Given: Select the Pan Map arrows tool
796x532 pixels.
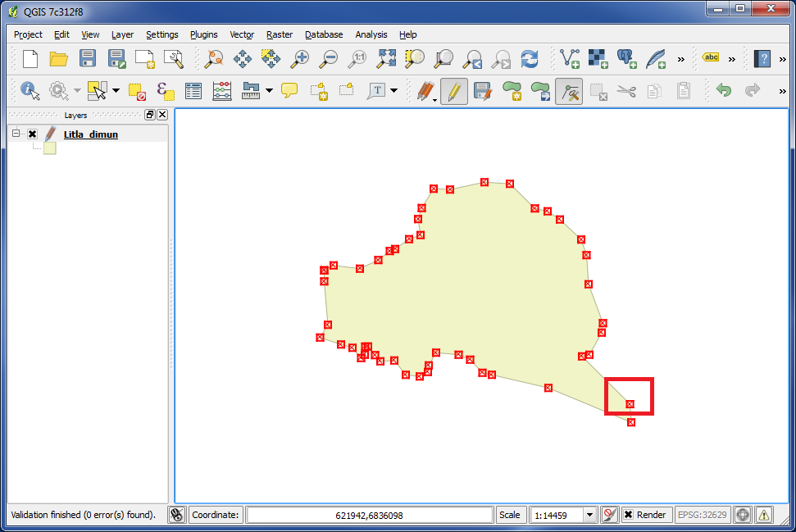Looking at the screenshot, I should [243, 59].
